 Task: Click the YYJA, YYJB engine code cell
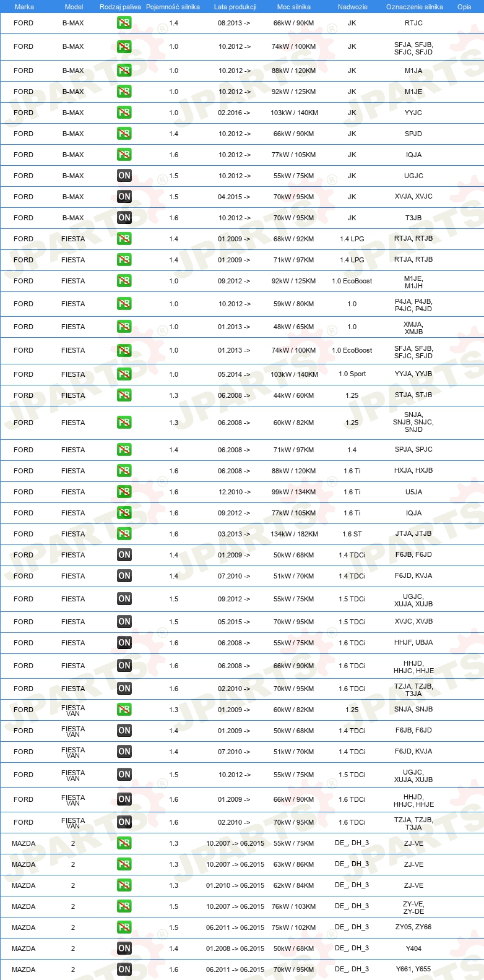413,374
